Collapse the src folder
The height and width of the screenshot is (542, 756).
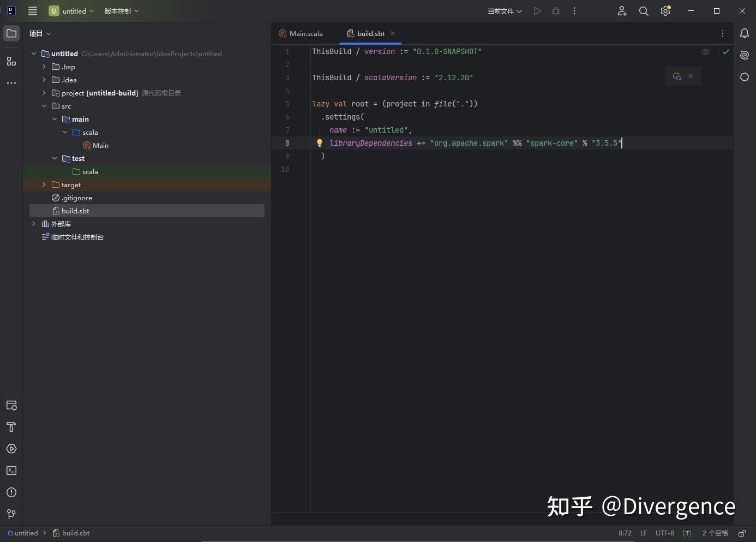coord(44,106)
